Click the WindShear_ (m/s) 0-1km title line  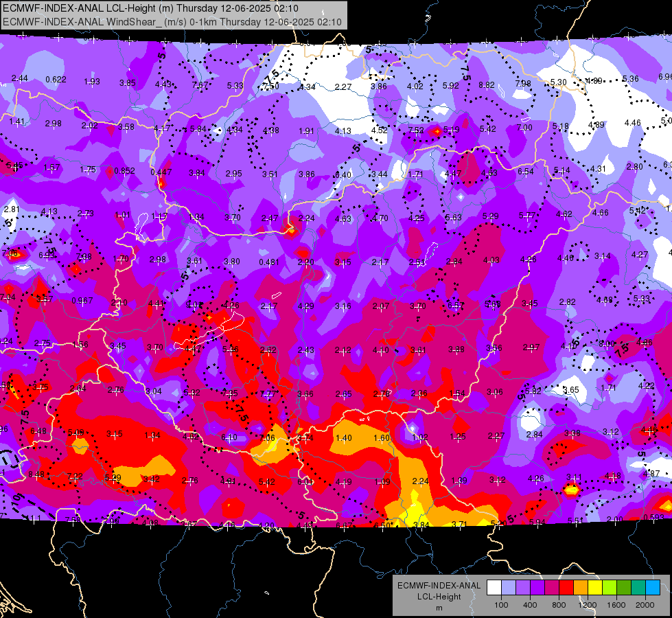[x=172, y=22]
